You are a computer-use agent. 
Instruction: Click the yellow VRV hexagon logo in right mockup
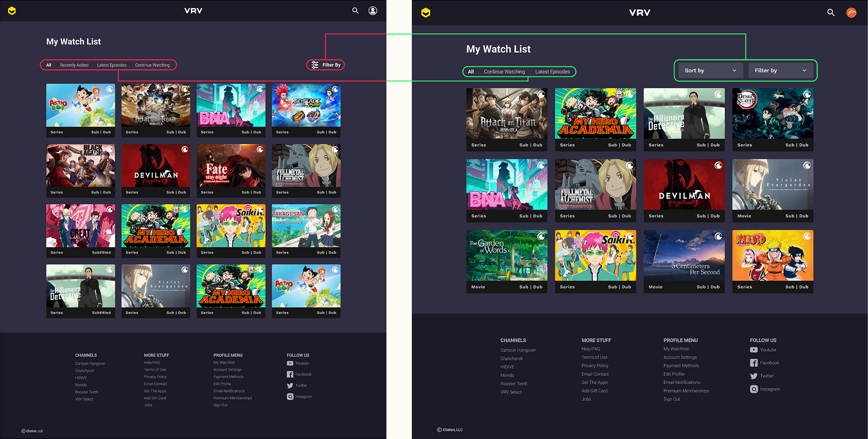[x=426, y=13]
